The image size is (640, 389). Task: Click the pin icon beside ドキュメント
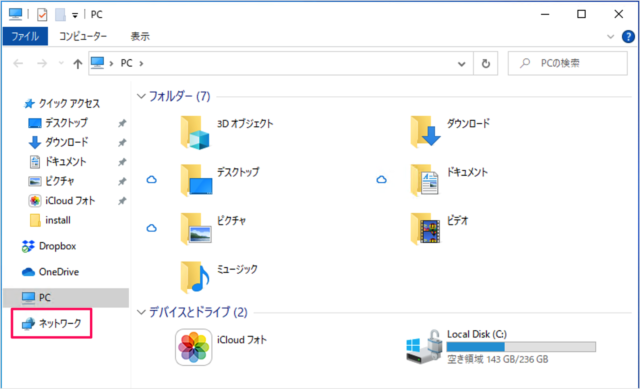click(x=122, y=162)
